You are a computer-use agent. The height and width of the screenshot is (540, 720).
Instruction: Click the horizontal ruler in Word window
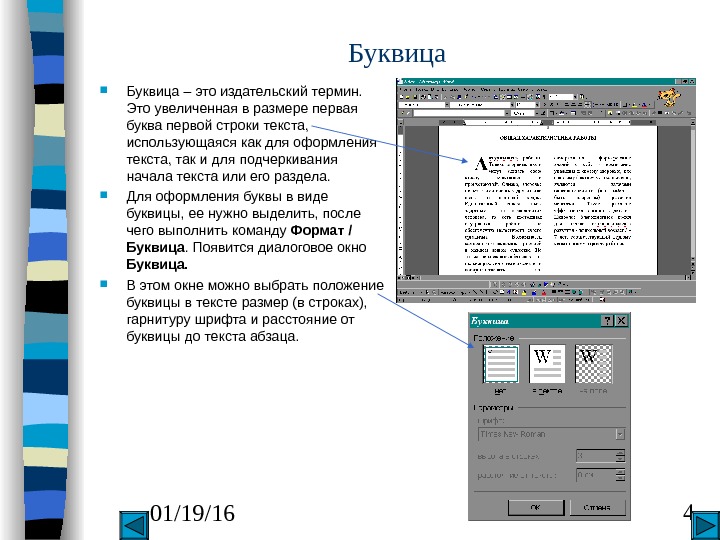click(x=546, y=123)
